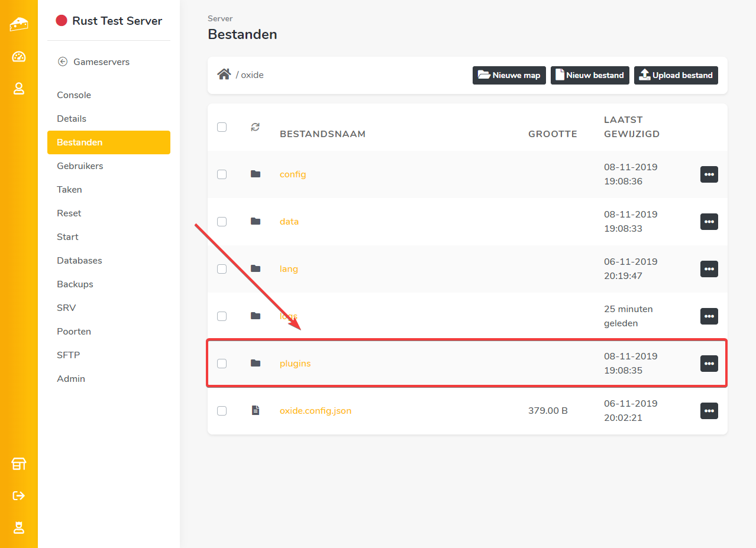Image resolution: width=756 pixels, height=548 pixels.
Task: Click the logout arrow icon
Action: pyautogui.click(x=19, y=495)
